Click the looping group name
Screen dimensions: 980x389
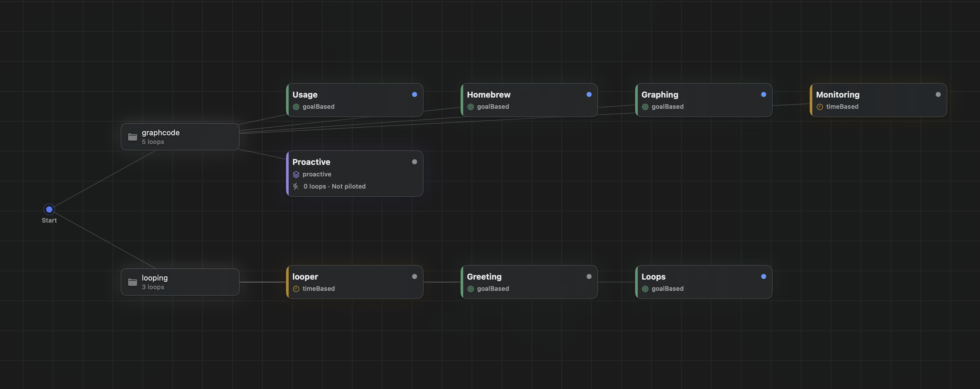[x=155, y=278]
